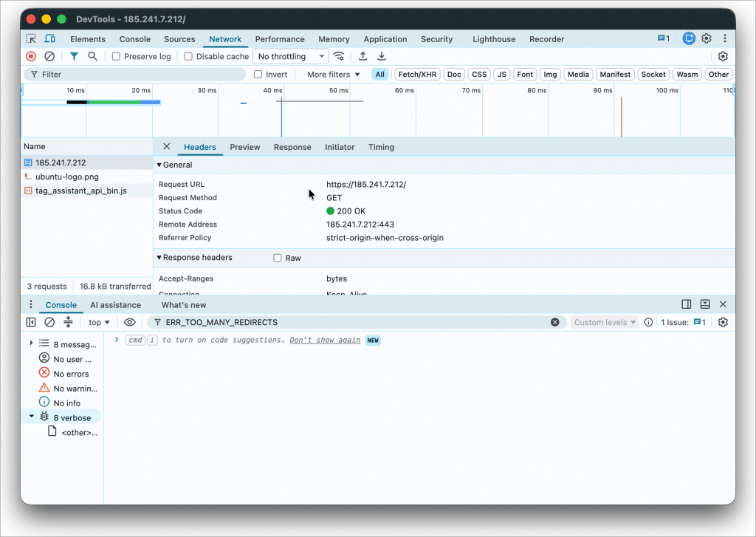Toggle Raw response headers checkbox

point(278,258)
